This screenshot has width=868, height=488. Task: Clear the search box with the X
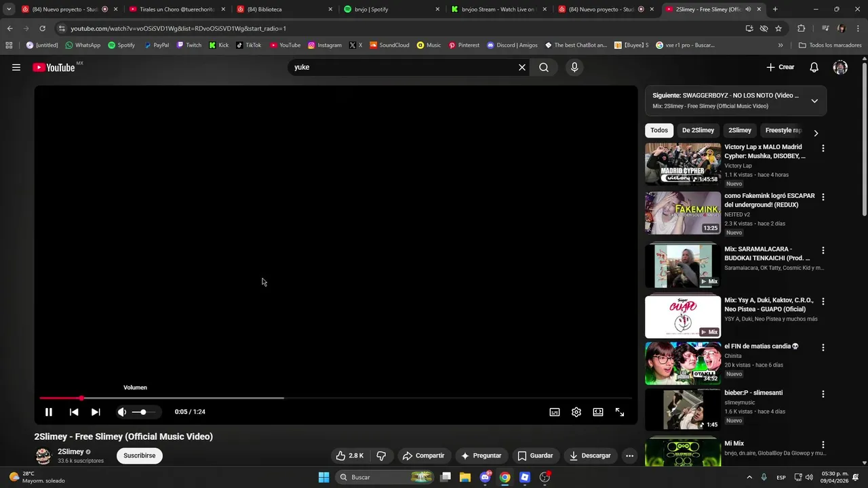[x=522, y=67]
